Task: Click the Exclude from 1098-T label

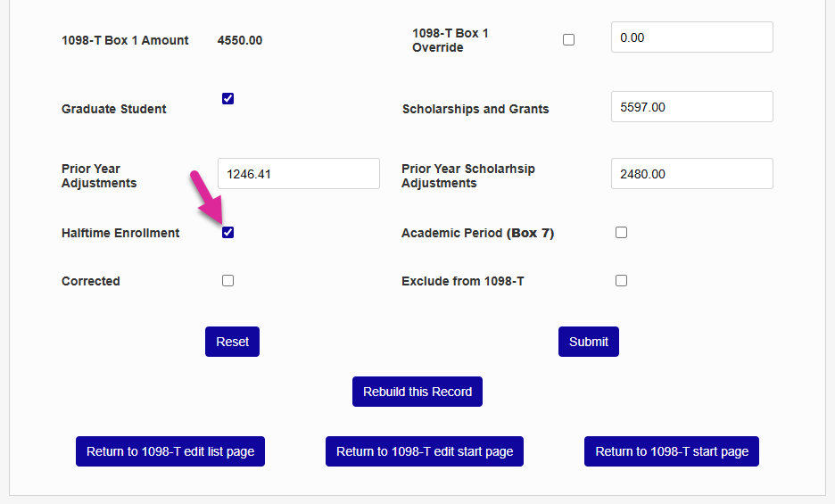Action: [x=462, y=281]
